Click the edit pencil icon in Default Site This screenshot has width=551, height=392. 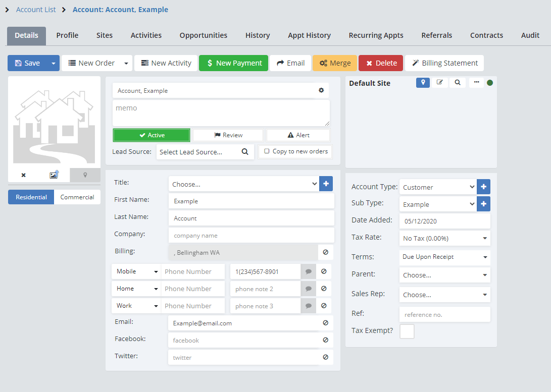[439, 83]
